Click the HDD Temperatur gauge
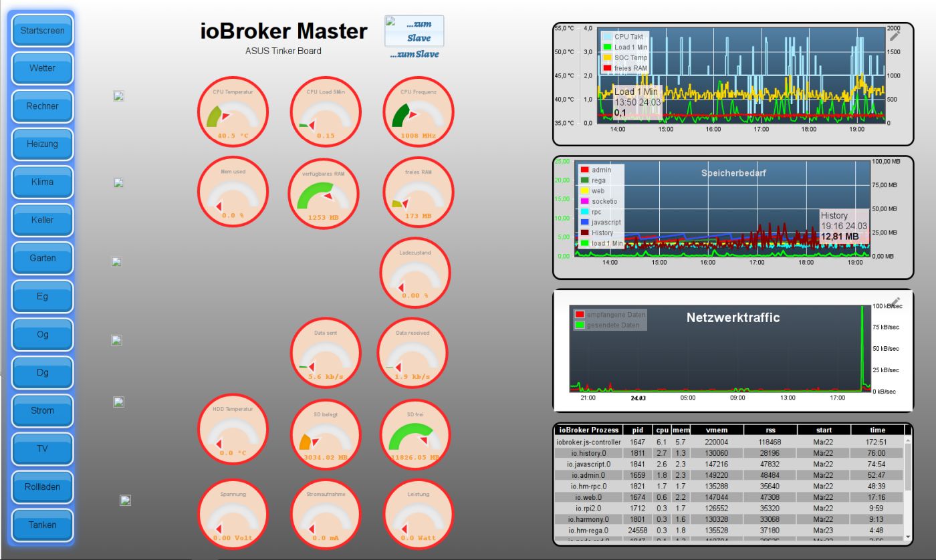 click(233, 429)
